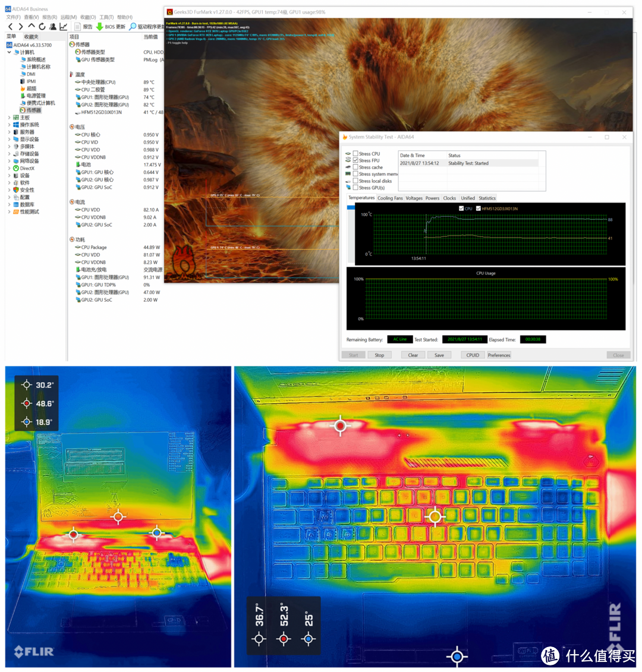Click the Save button
Image resolution: width=642 pixels, height=672 pixels.
(x=439, y=355)
